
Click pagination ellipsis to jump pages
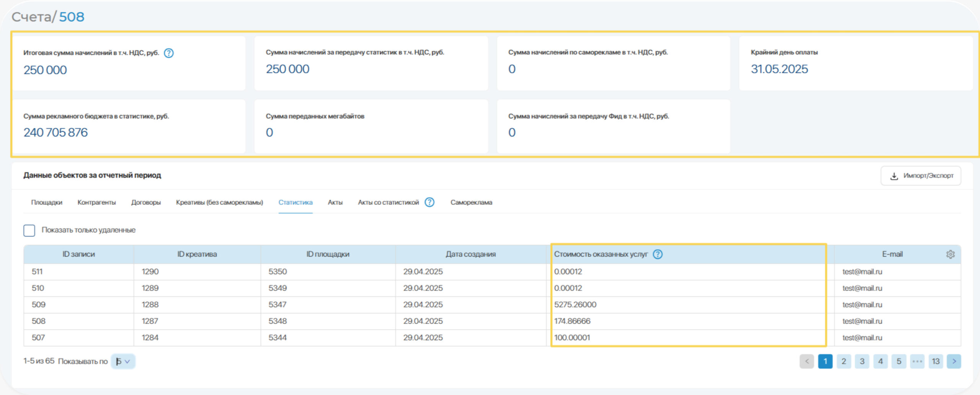click(917, 361)
